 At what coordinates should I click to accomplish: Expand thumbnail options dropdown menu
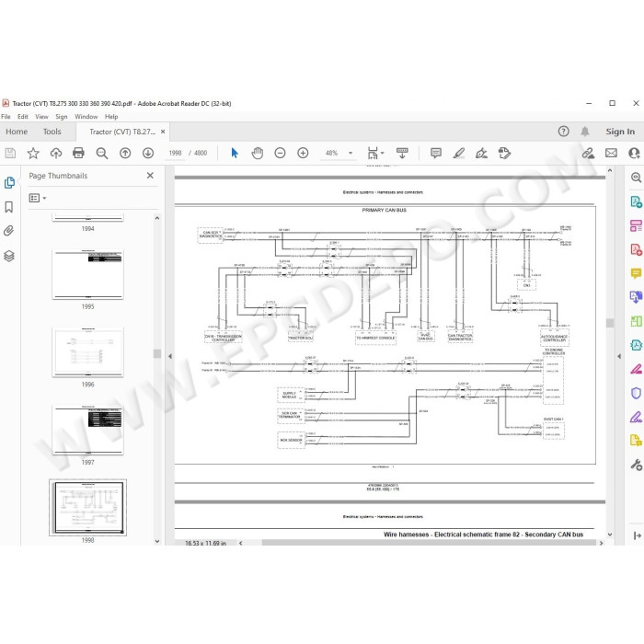[x=38, y=198]
